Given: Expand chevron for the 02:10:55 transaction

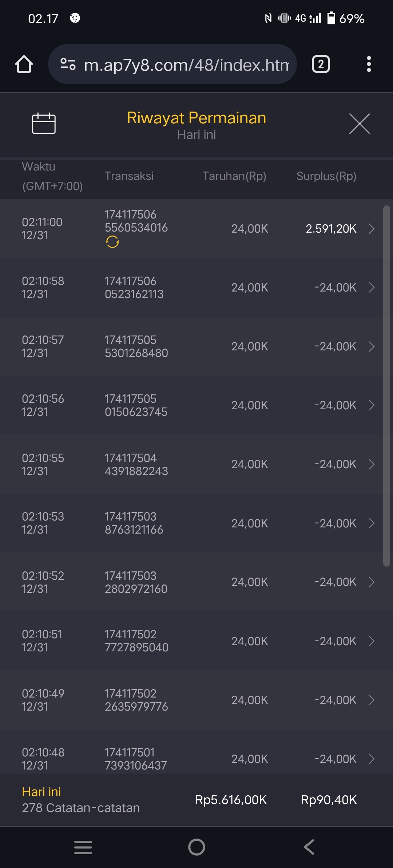Looking at the screenshot, I should pos(371,464).
